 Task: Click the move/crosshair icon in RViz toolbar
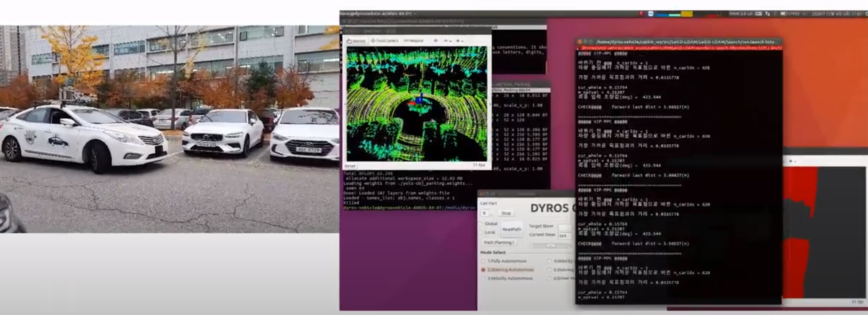pos(436,41)
